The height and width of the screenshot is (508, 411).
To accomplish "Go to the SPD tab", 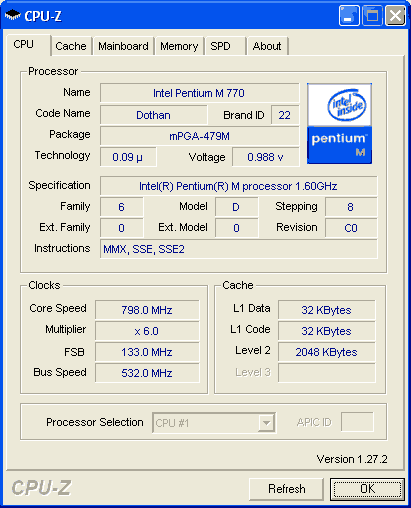I will coord(226,46).
